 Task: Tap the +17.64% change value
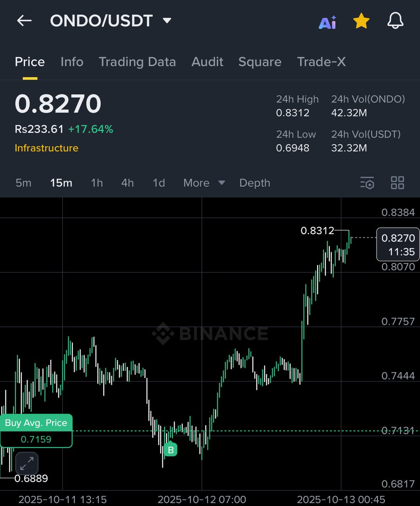tap(91, 129)
